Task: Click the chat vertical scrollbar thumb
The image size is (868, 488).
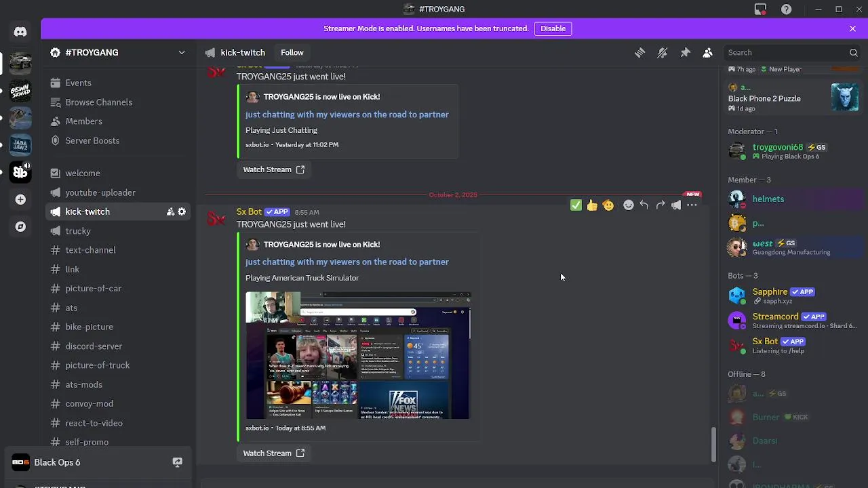Action: (x=713, y=443)
